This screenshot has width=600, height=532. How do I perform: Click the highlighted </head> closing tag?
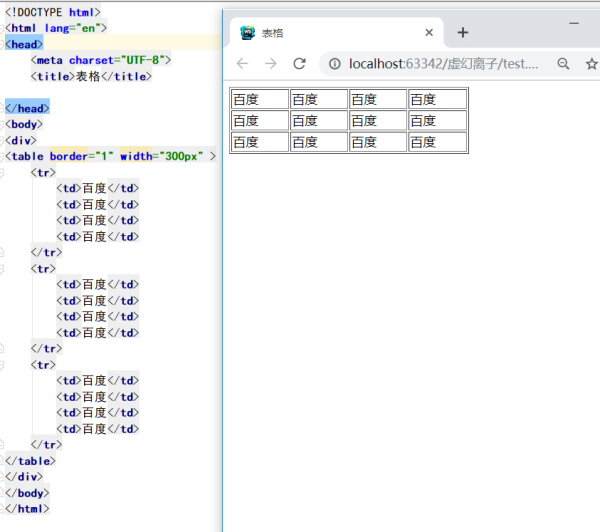(27, 108)
